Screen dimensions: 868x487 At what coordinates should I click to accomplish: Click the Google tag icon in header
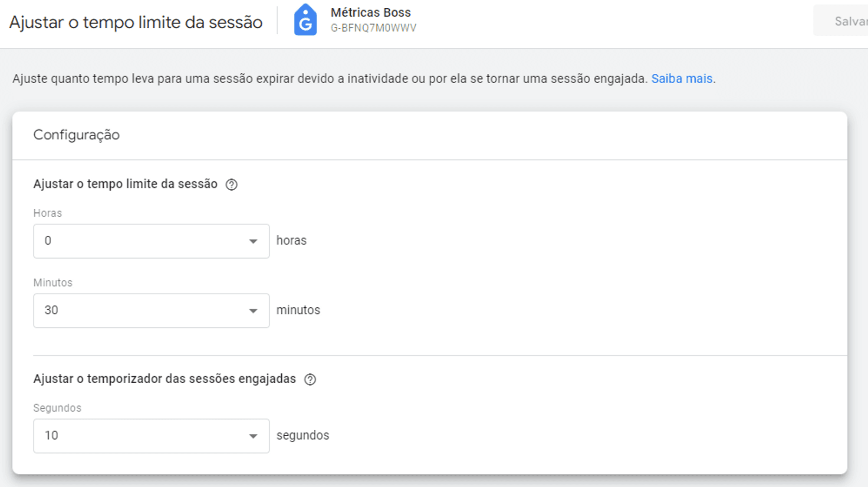tap(305, 20)
